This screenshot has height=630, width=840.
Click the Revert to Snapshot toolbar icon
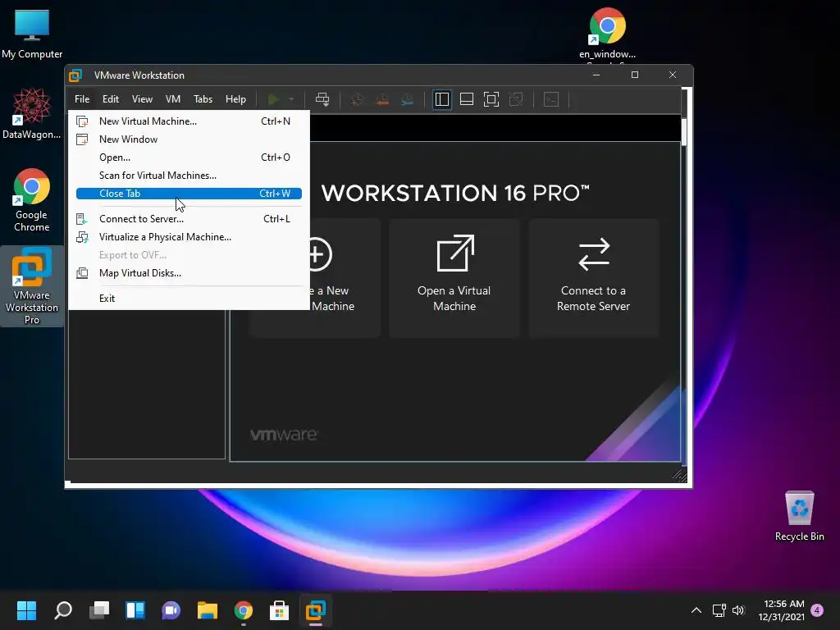click(x=382, y=99)
